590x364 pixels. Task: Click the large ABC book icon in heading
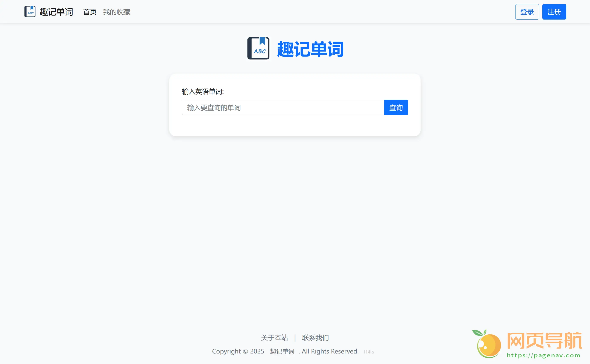tap(258, 48)
